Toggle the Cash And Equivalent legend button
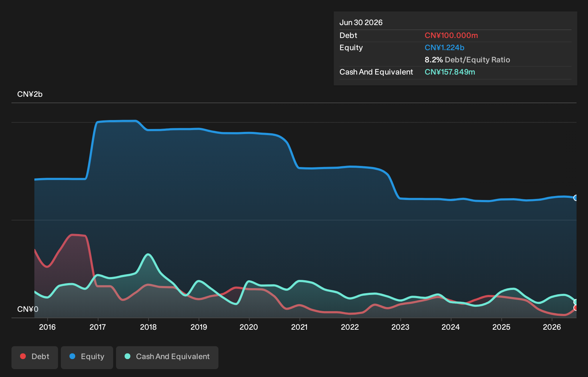This screenshot has width=588, height=377. pyautogui.click(x=167, y=357)
